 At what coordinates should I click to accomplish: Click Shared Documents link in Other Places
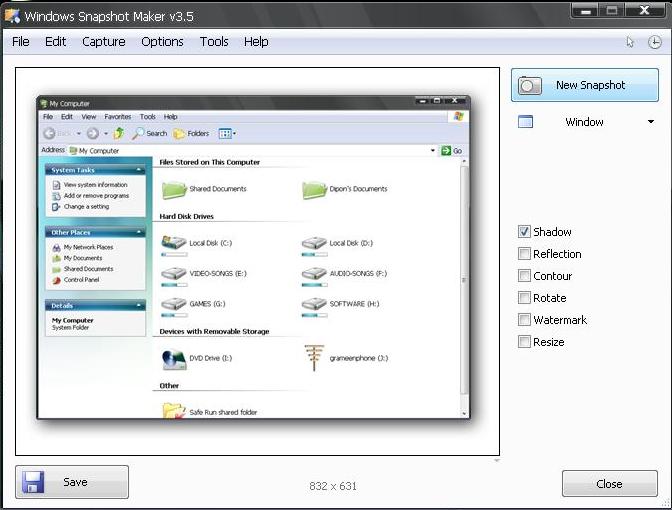[x=88, y=269]
